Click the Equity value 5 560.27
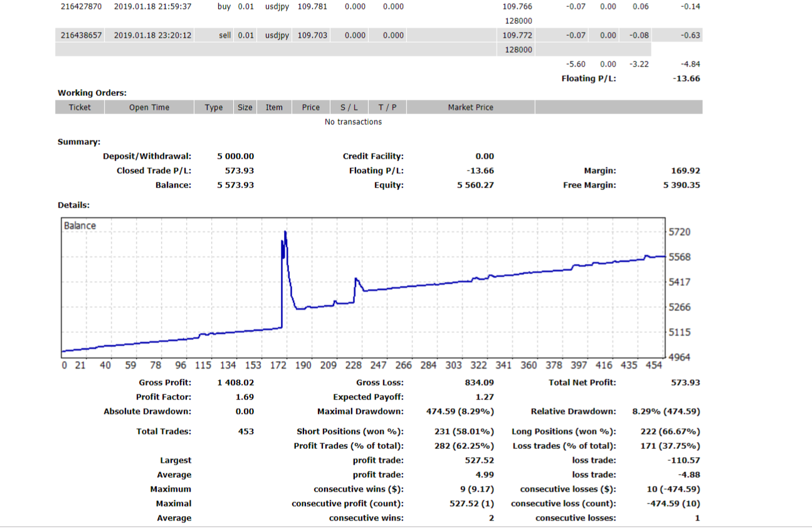812x528 pixels. point(475,185)
